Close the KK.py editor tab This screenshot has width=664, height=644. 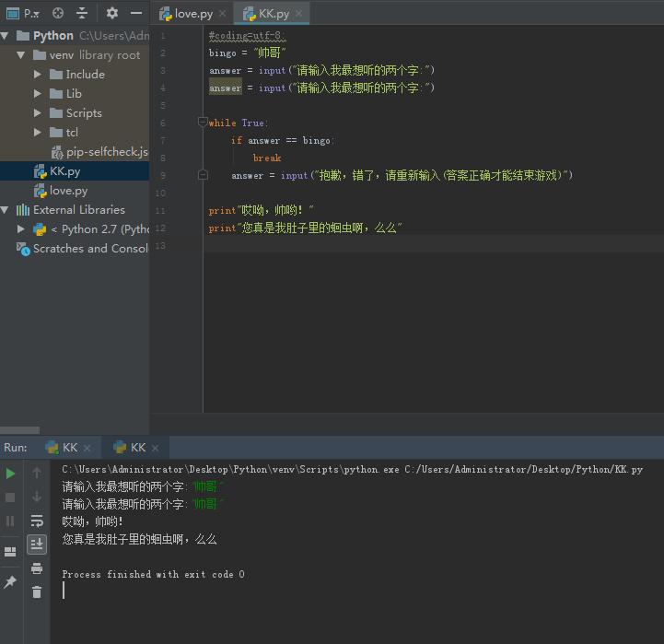point(299,14)
